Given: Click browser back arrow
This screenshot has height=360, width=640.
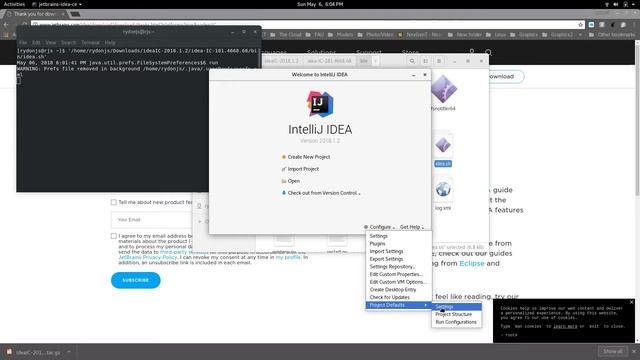Looking at the screenshot, I should [x=6, y=24].
